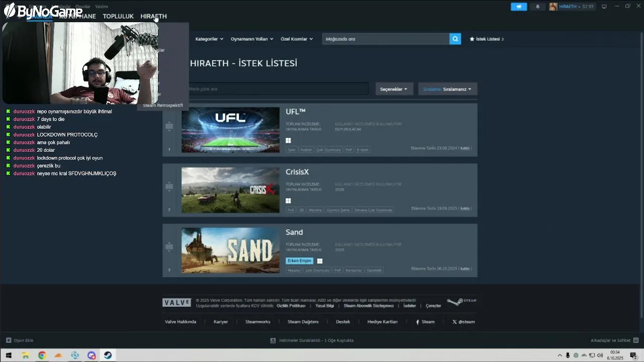644x362 pixels.
Task: Click the Arkadaşlar ve Sohbet label
Action: [x=610, y=340]
